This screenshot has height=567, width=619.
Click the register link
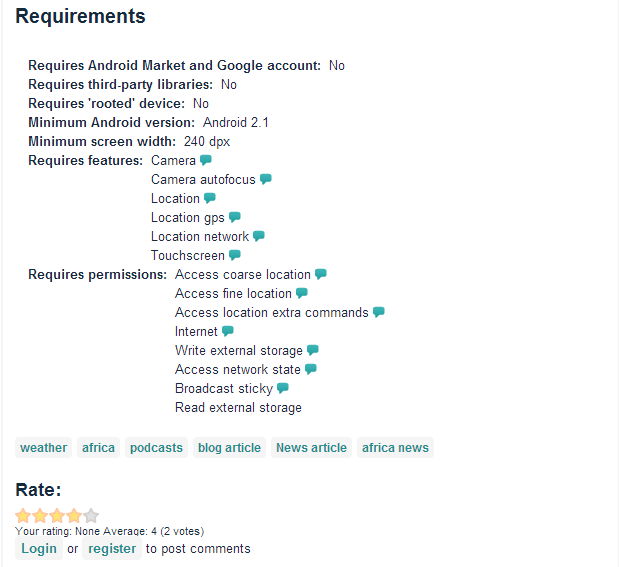[112, 549]
